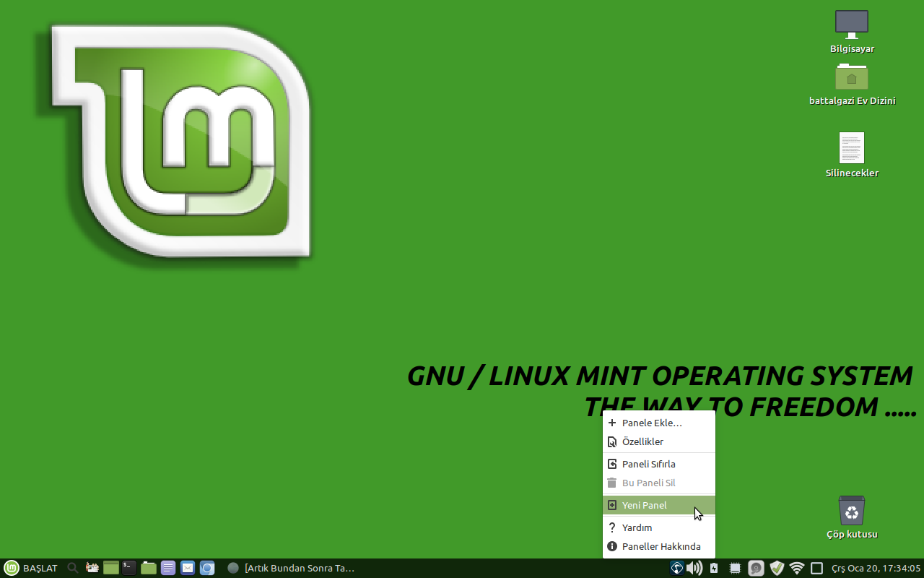Choose 'Özellikler' in the panel menu
Image resolution: width=924 pixels, height=578 pixels.
659,441
